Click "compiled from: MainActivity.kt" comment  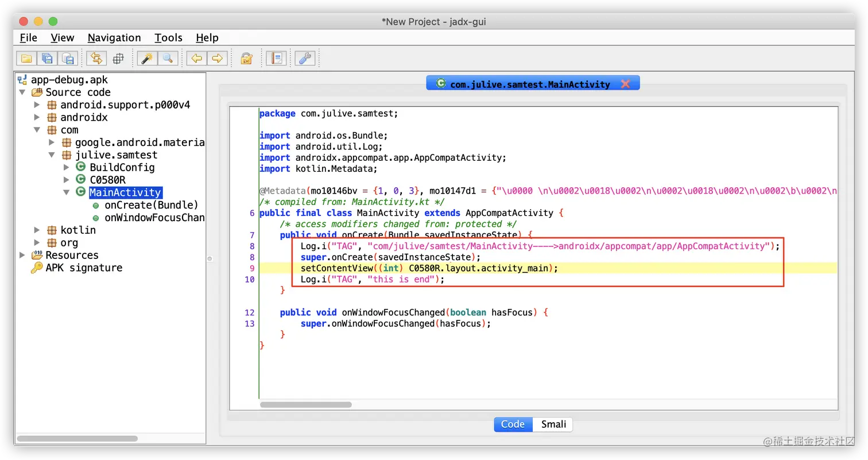(x=352, y=202)
